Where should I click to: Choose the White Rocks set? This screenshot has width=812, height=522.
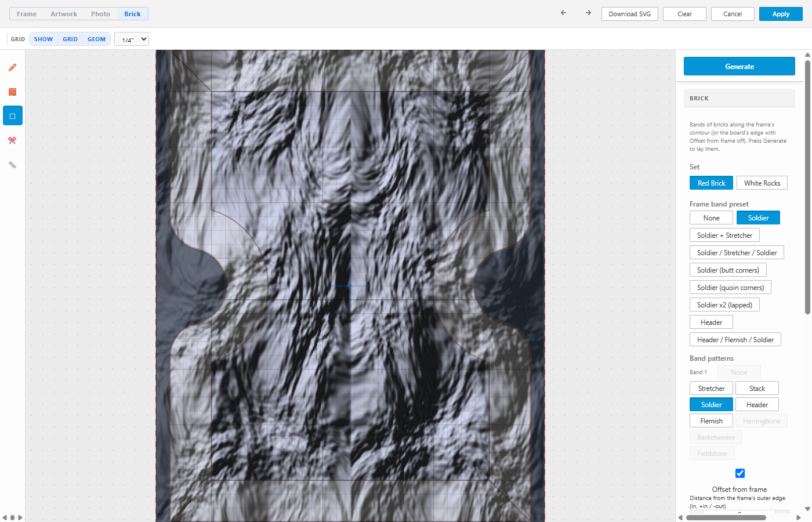[762, 183]
